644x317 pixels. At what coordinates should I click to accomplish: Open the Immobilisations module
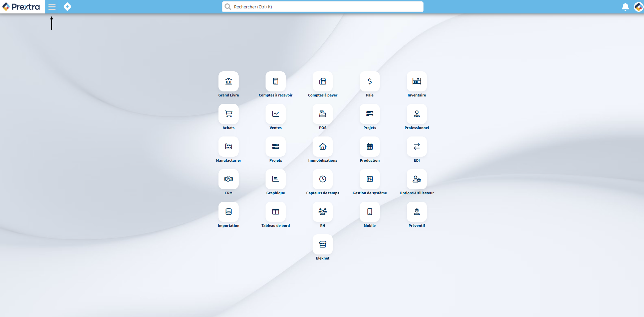point(323,147)
